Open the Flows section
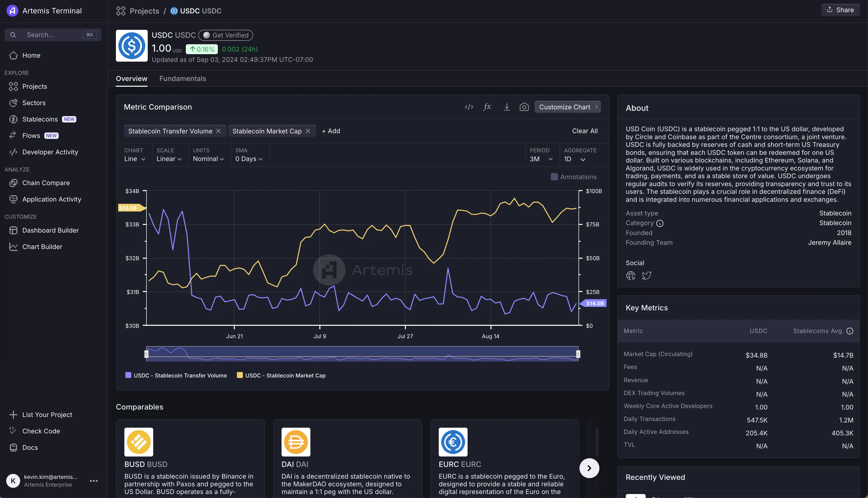 (31, 136)
